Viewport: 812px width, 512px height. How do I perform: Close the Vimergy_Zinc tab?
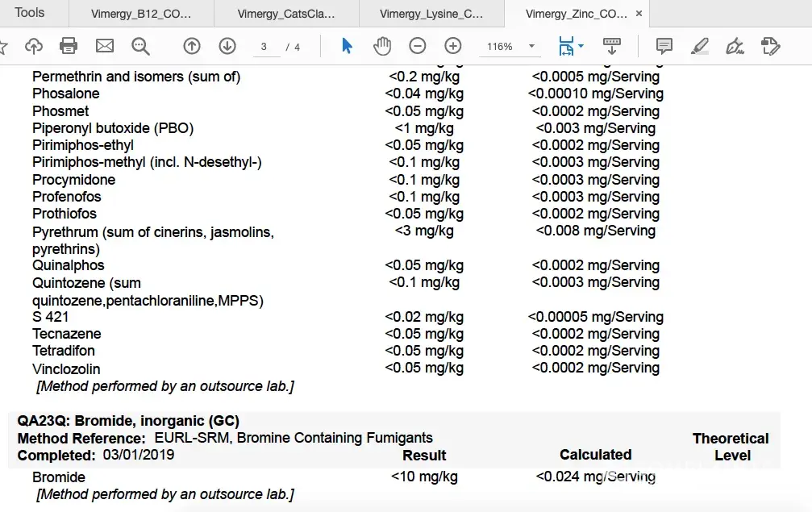tap(639, 14)
